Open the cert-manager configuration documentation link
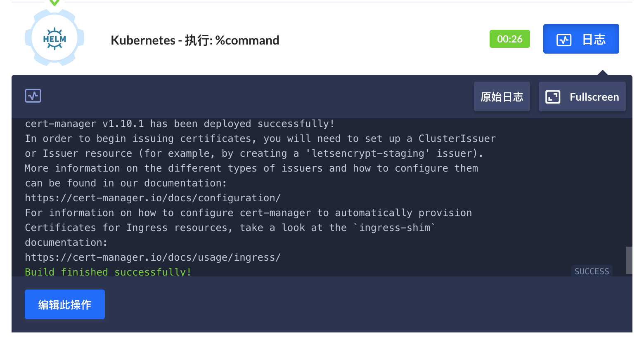 pos(153,198)
